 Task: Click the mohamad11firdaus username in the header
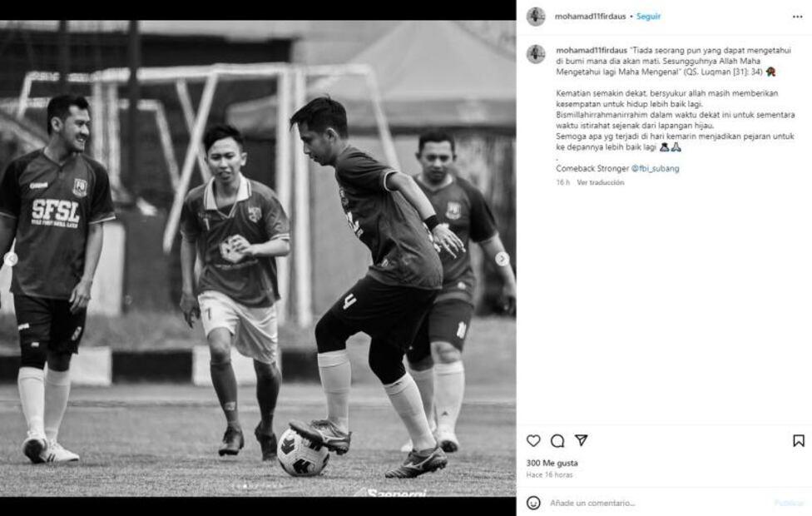pos(591,17)
